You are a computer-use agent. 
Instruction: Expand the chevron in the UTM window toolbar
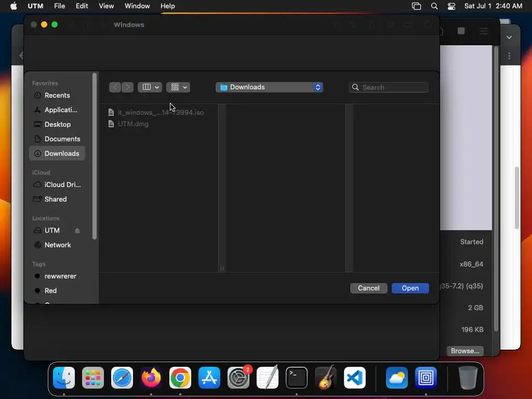coord(509,37)
